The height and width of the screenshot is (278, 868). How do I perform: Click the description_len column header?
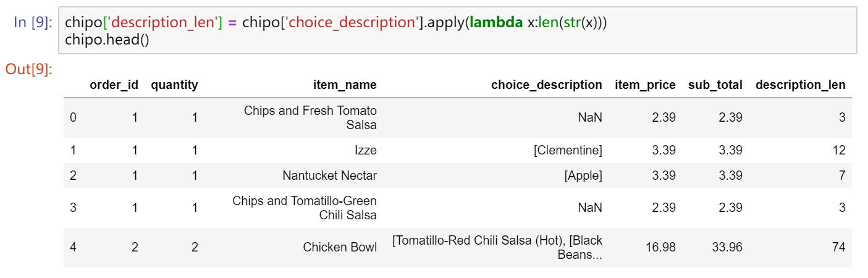(x=800, y=85)
